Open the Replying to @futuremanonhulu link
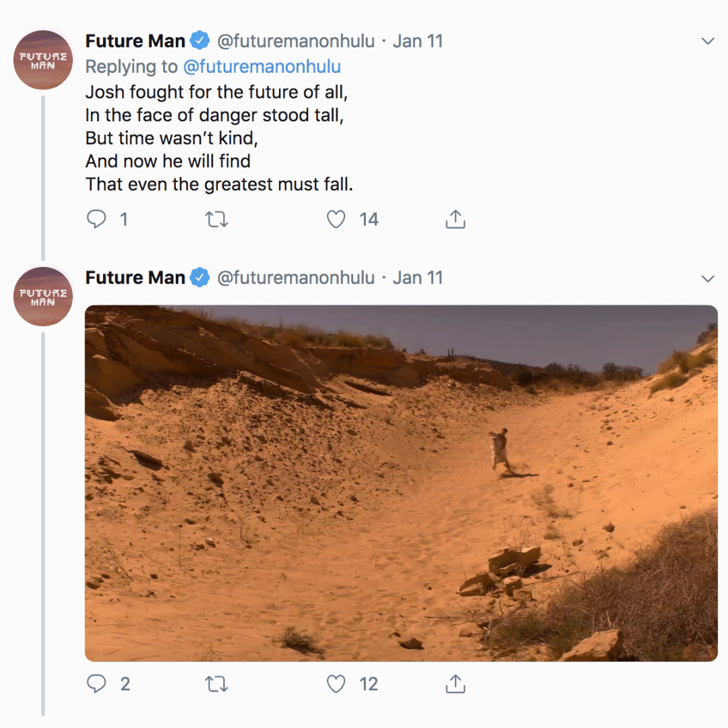Screen dimensions: 728x728 point(263,67)
